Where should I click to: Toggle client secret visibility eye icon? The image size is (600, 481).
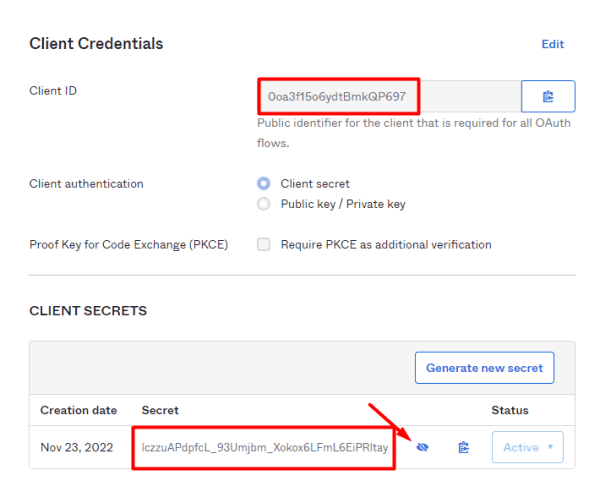click(x=422, y=447)
